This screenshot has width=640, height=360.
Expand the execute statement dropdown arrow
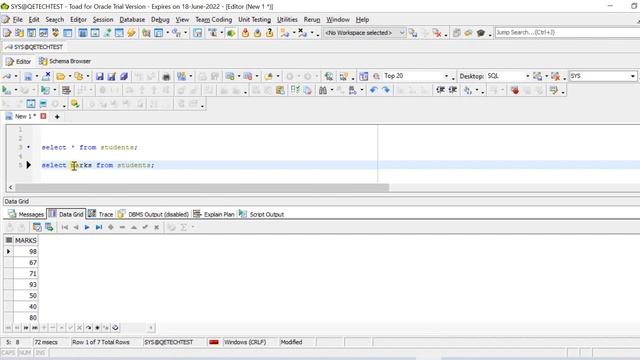click(x=16, y=90)
